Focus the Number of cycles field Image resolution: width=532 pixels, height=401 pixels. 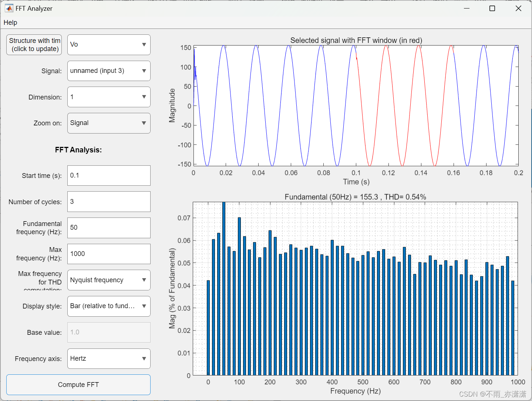[109, 202]
